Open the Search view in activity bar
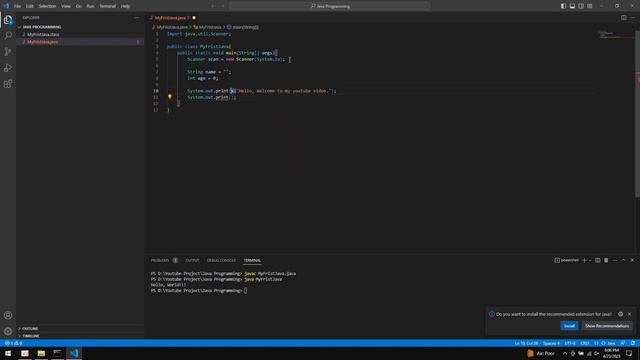The image size is (640, 360). 8,36
